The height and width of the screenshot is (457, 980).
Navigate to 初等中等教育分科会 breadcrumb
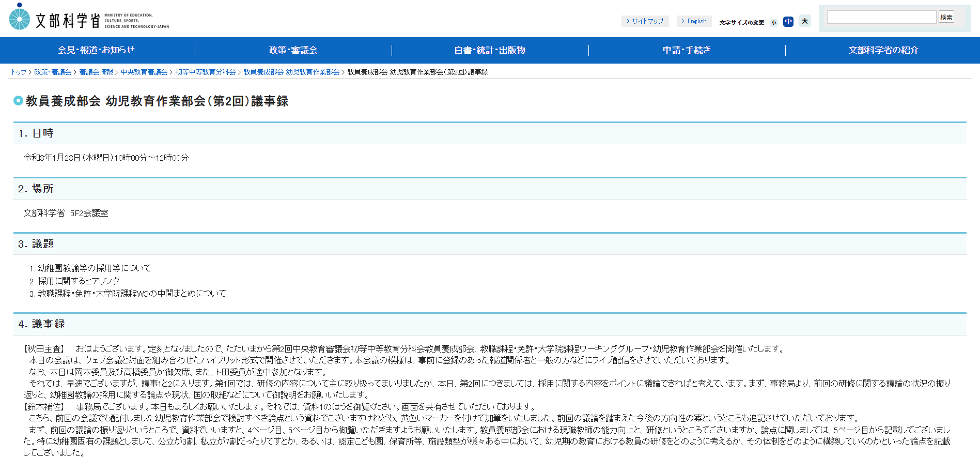pos(205,72)
